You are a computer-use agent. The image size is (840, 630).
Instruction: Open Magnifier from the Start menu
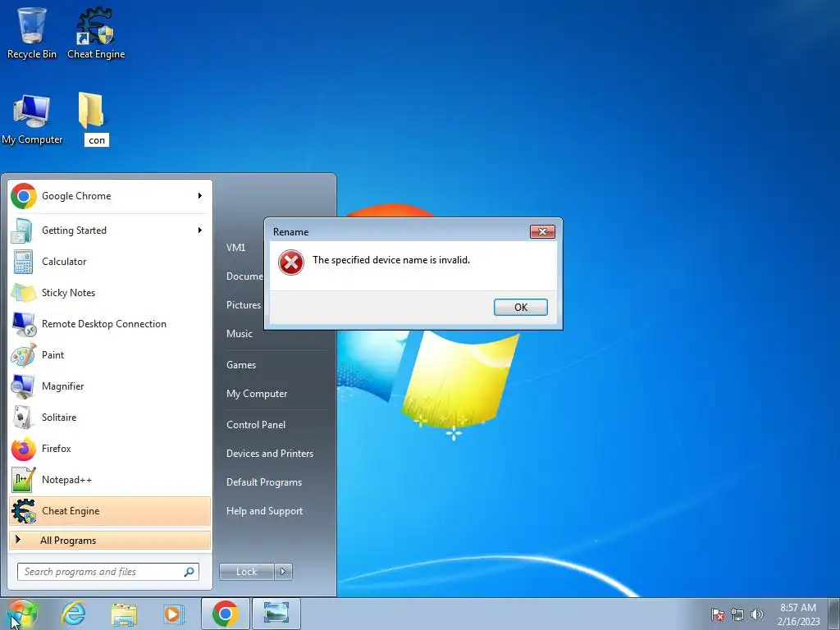click(x=110, y=386)
